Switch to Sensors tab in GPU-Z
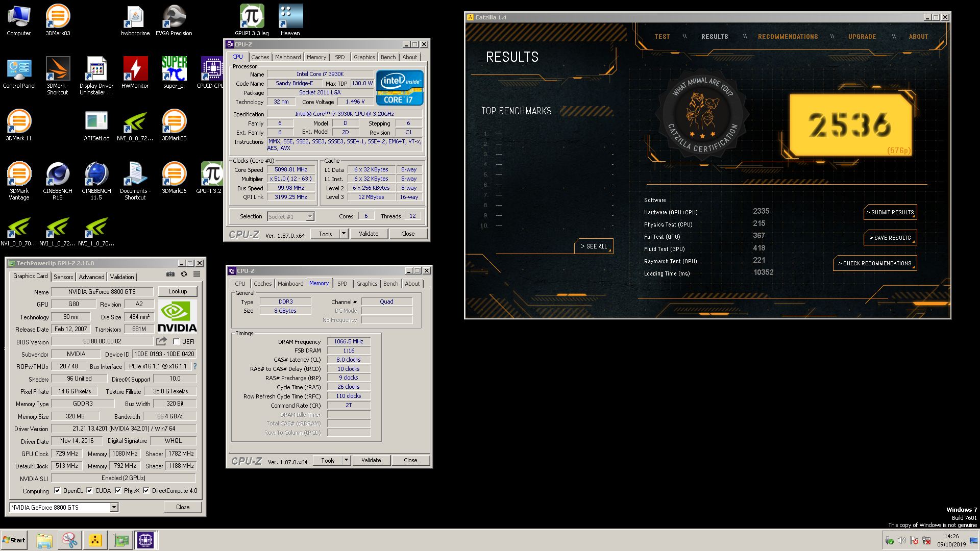980x551 pixels. (x=63, y=277)
